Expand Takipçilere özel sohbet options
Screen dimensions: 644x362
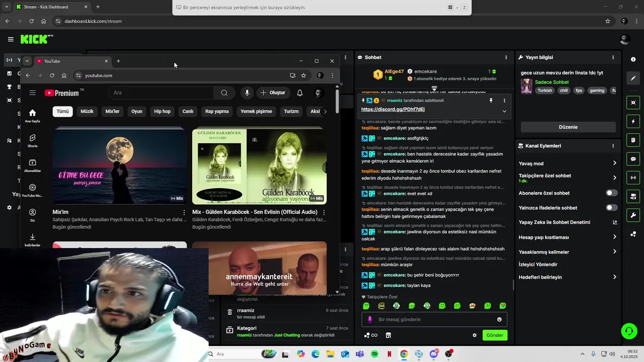coord(568,177)
